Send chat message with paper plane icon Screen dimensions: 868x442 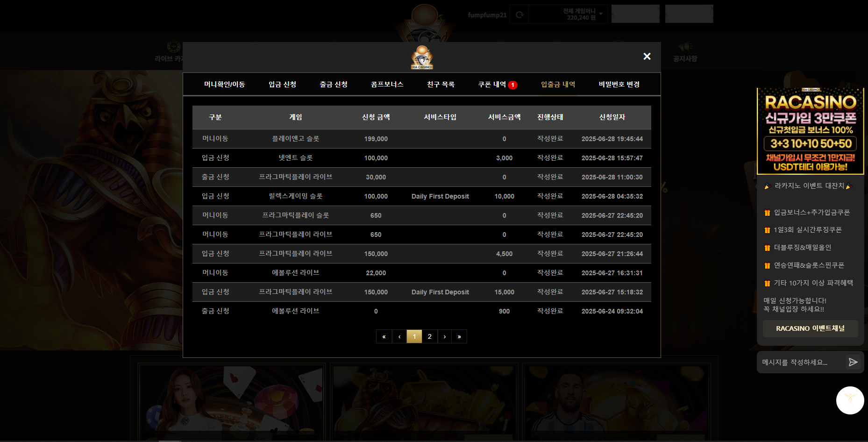853,362
